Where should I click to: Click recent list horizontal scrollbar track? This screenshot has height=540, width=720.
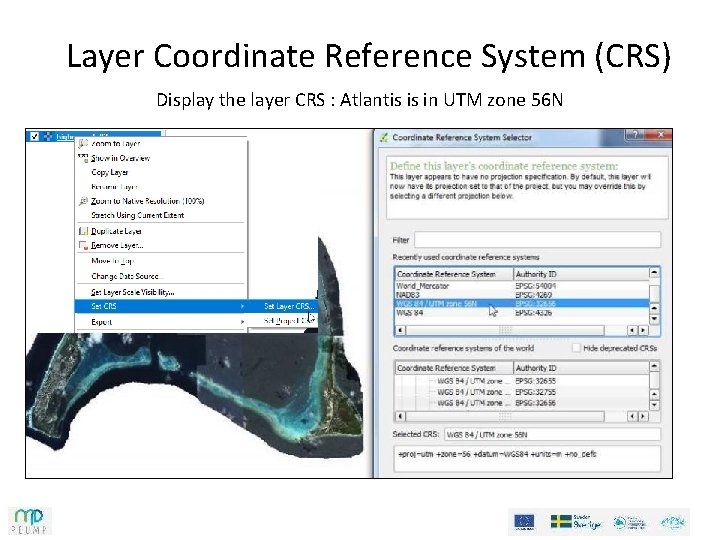505,330
